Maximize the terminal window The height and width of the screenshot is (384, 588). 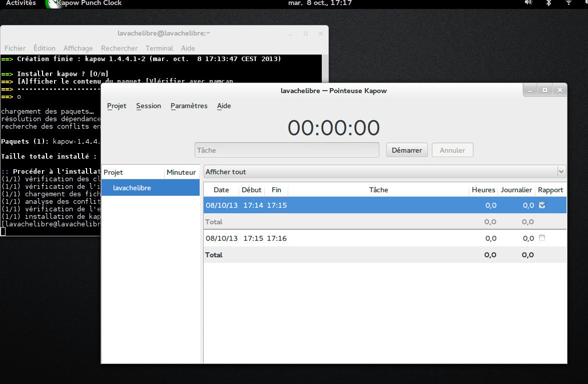tap(306, 34)
